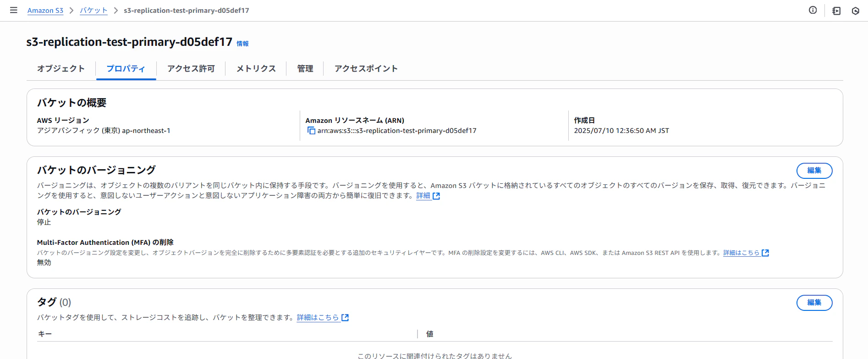Image resolution: width=868 pixels, height=359 pixels.
Task: Click MFA delete status value 無効
Action: click(x=44, y=262)
